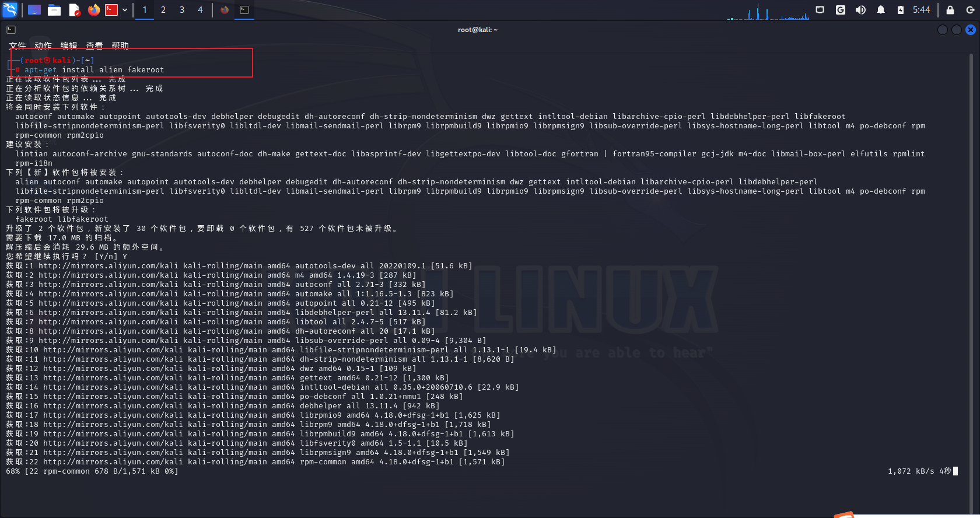This screenshot has height=518, width=980.
Task: Click the show desktop icon in panel
Action: point(34,10)
